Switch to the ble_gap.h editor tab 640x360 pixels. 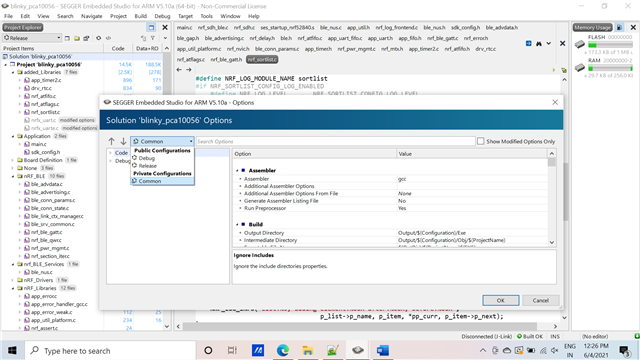pos(188,38)
